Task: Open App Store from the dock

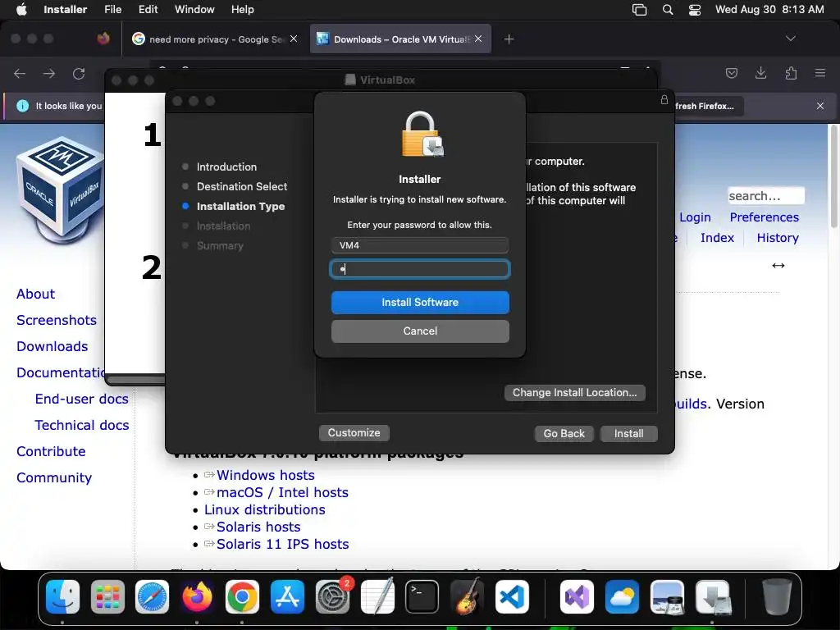Action: pyautogui.click(x=287, y=597)
